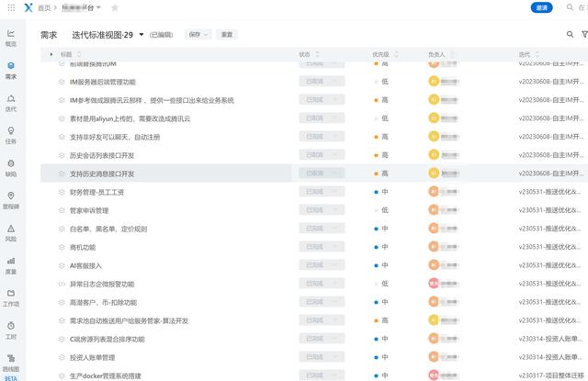Click the 需求 page heading
Screen dimensions: 588x381
(49, 35)
